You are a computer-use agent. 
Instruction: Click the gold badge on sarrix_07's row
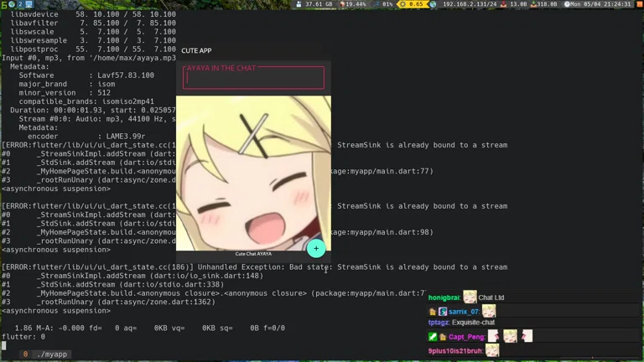[432, 312]
